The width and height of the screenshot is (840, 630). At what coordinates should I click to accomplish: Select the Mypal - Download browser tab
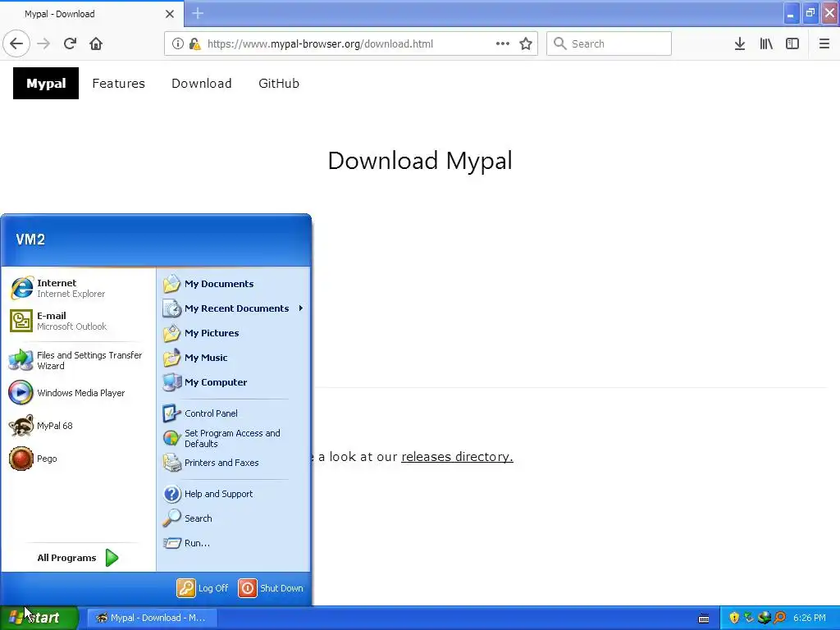92,14
